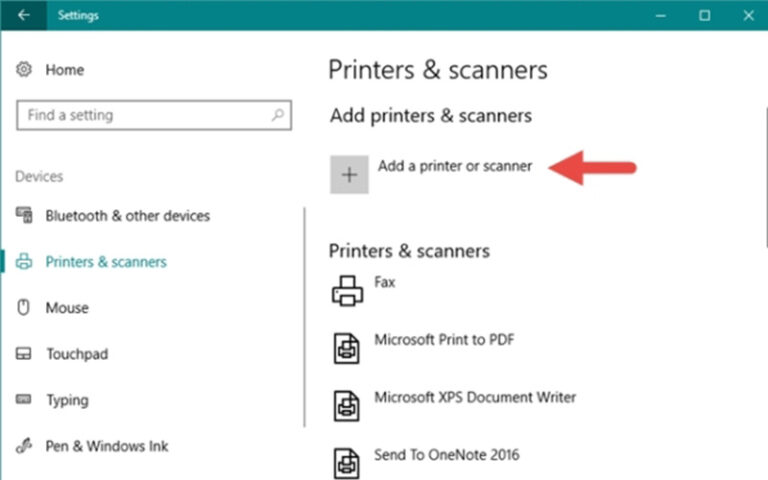Click the Bluetooth & other devices icon

click(x=24, y=215)
